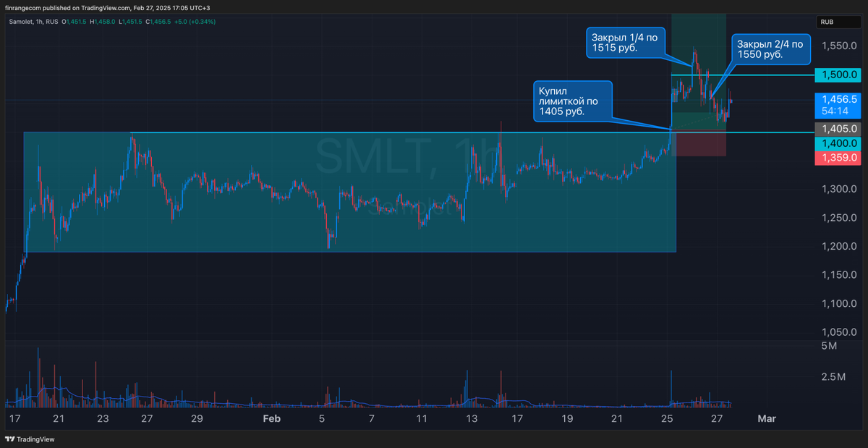Click the 13 date label on time axis
868x448 pixels.
click(x=472, y=418)
